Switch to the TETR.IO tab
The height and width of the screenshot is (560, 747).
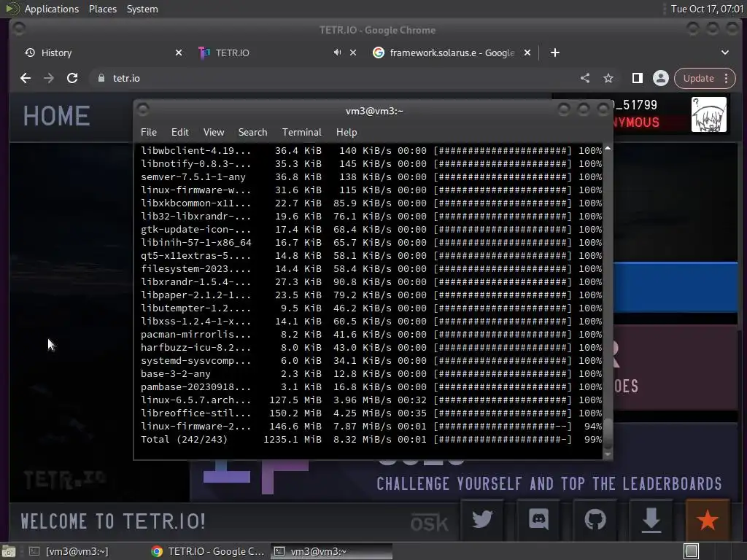coord(276,52)
